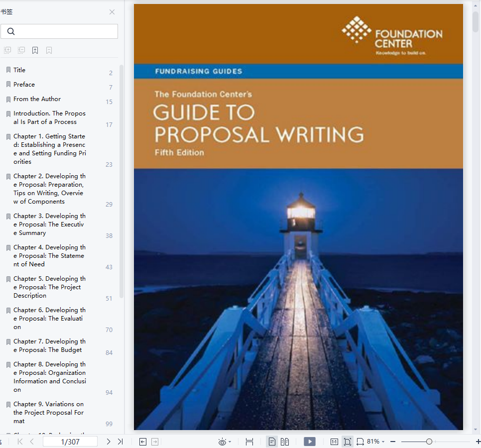This screenshot has width=481, height=448.
Task: Set zoom to actual size 1:1
Action: click(x=334, y=442)
